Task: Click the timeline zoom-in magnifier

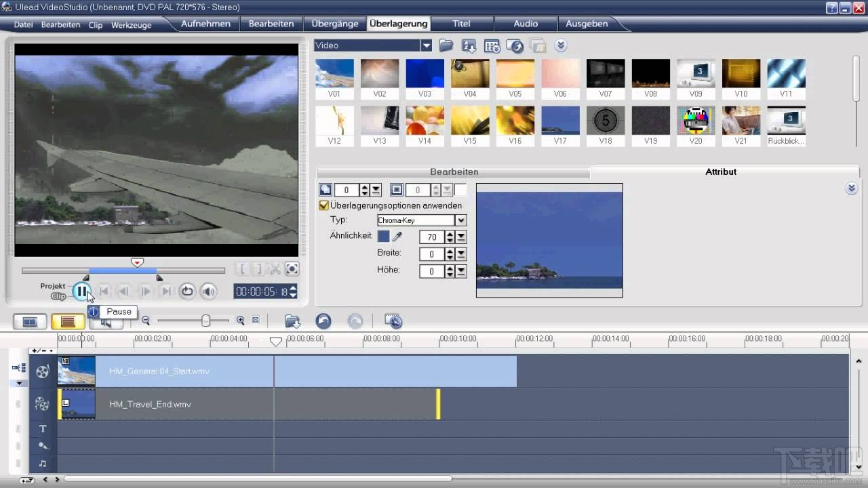Action: tap(240, 321)
